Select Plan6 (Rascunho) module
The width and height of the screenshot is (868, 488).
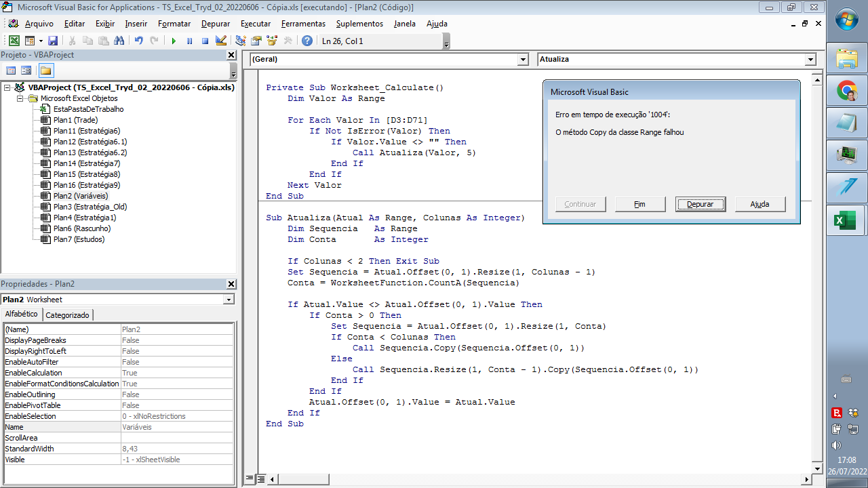(82, 228)
